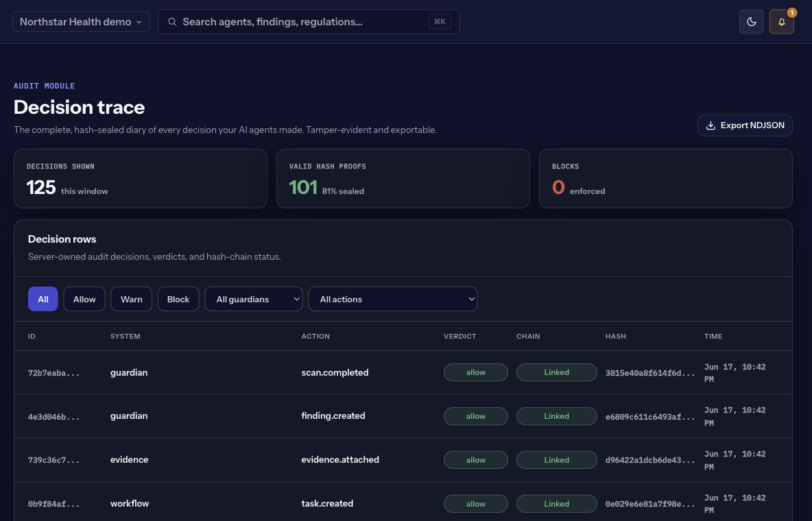
Task: Filter decisions by Allow verdict
Action: point(84,299)
